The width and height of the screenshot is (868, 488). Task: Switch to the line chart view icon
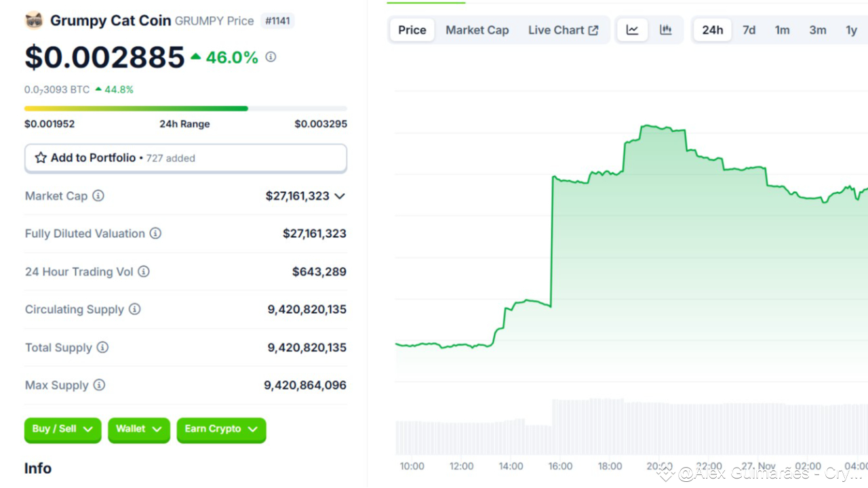(632, 30)
